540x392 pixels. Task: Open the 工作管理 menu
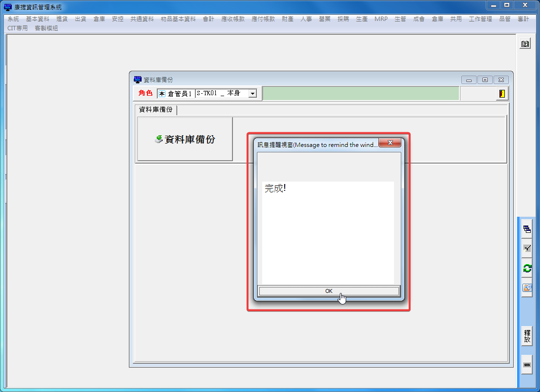click(x=480, y=19)
